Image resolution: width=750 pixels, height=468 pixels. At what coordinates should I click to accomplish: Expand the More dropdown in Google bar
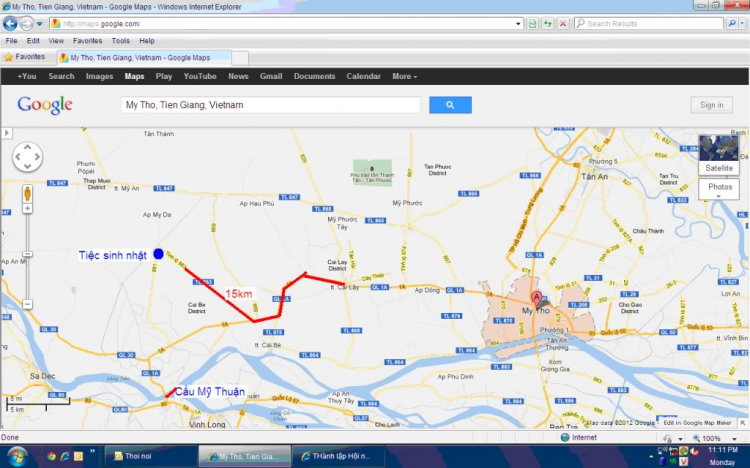click(405, 76)
